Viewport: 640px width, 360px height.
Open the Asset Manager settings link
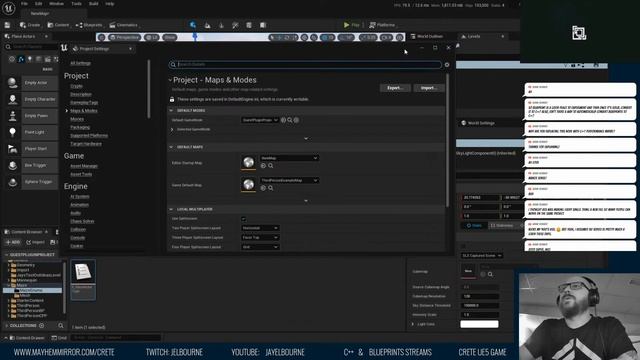[x=84, y=166]
